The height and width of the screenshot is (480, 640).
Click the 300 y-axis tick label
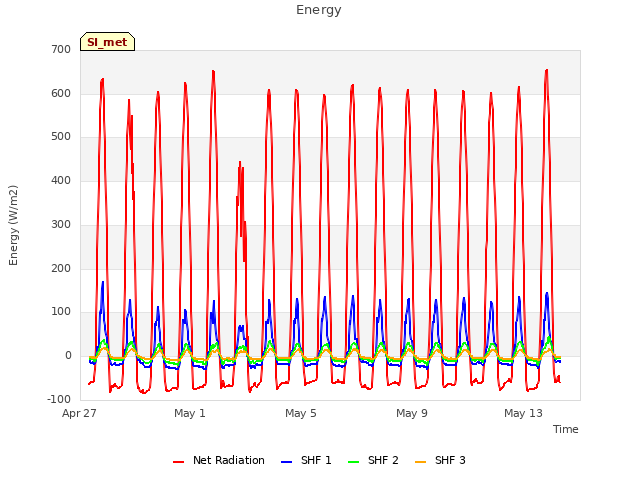(x=61, y=224)
